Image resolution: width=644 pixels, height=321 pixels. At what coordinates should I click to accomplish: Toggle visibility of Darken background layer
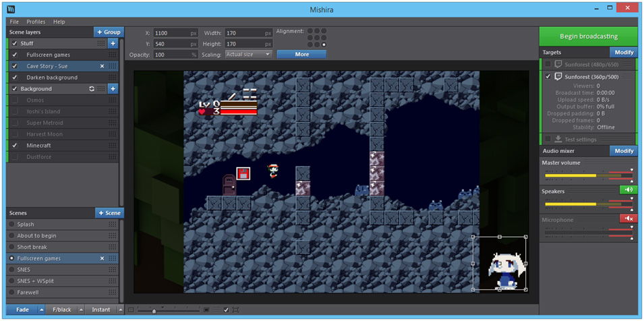[15, 78]
